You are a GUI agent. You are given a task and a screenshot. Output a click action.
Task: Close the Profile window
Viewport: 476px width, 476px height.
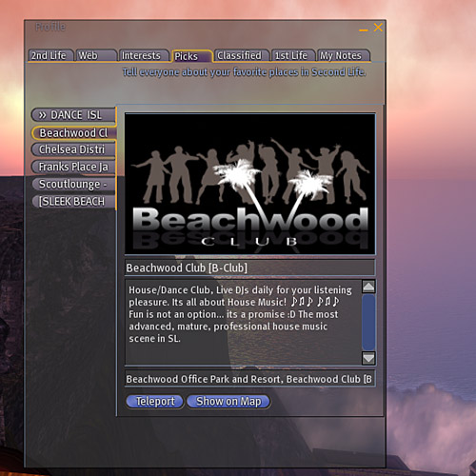pos(378,28)
